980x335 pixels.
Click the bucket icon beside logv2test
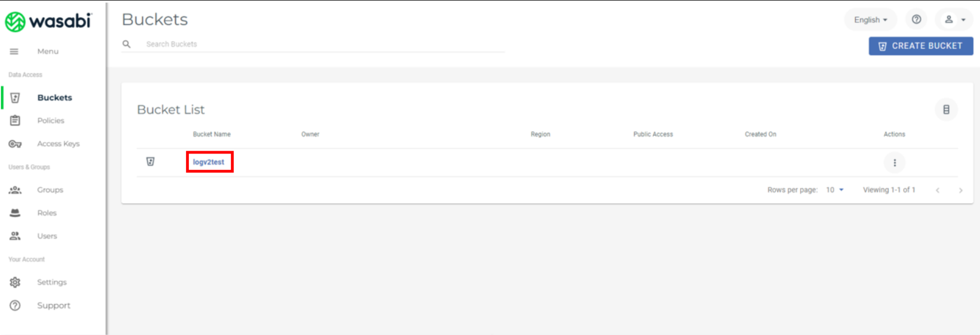pos(150,161)
